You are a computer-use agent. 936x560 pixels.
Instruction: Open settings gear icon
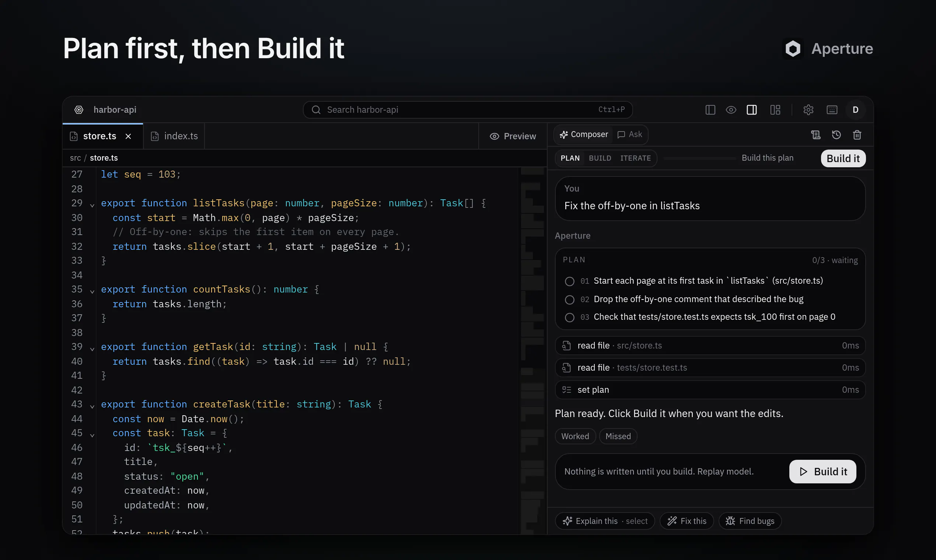pos(808,110)
